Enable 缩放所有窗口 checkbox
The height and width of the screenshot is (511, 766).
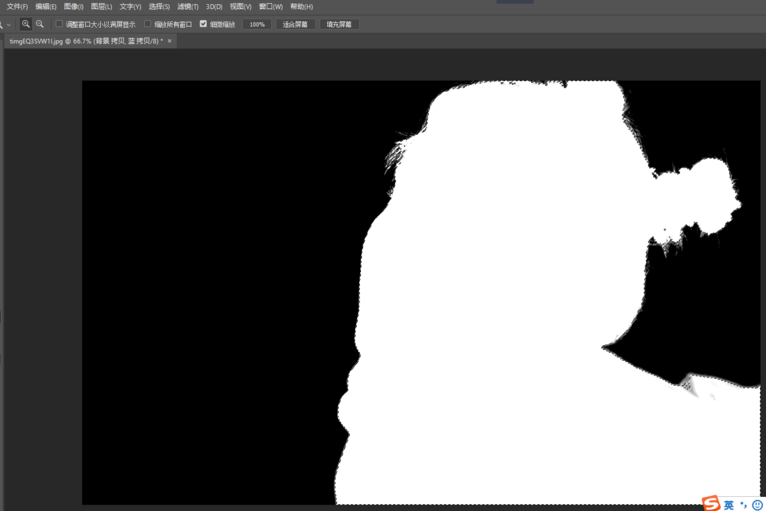coord(148,24)
